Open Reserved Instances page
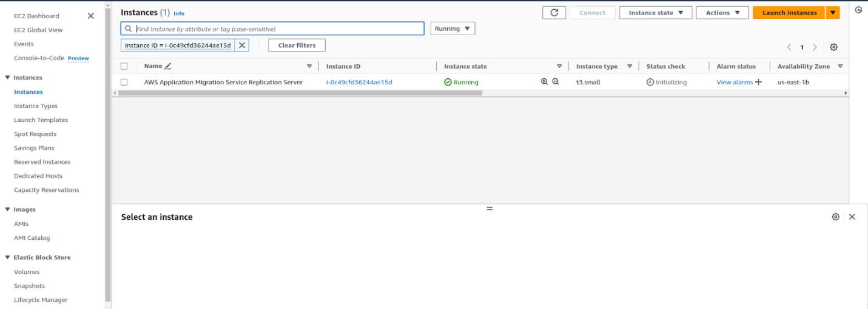This screenshot has height=309, width=868. (x=42, y=162)
